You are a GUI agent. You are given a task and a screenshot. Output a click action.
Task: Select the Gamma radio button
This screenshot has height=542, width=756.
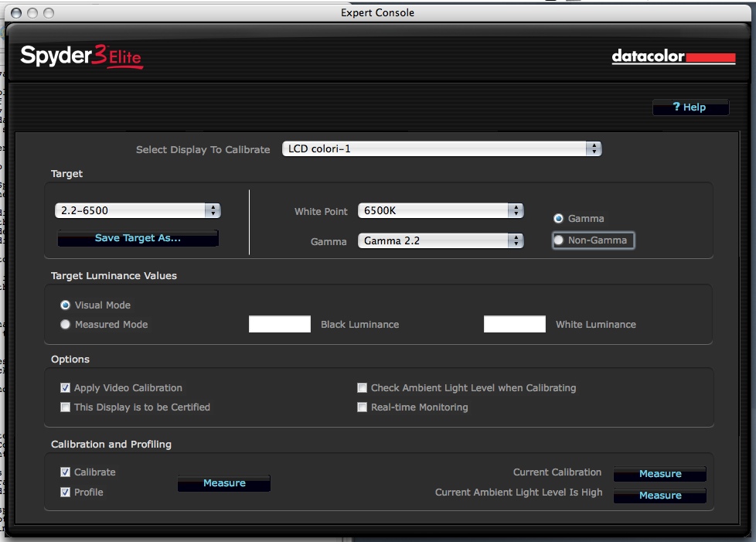pos(558,219)
